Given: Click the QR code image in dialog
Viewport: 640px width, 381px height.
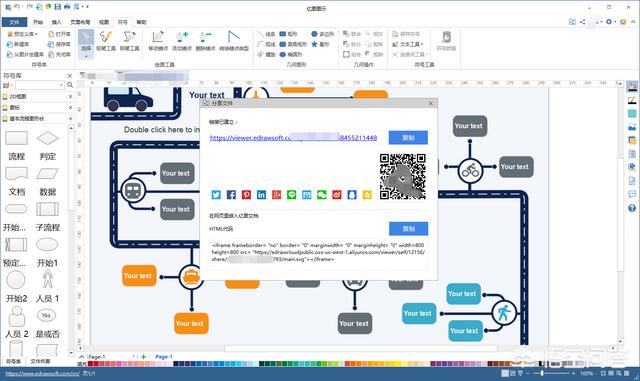Looking at the screenshot, I should click(x=403, y=176).
